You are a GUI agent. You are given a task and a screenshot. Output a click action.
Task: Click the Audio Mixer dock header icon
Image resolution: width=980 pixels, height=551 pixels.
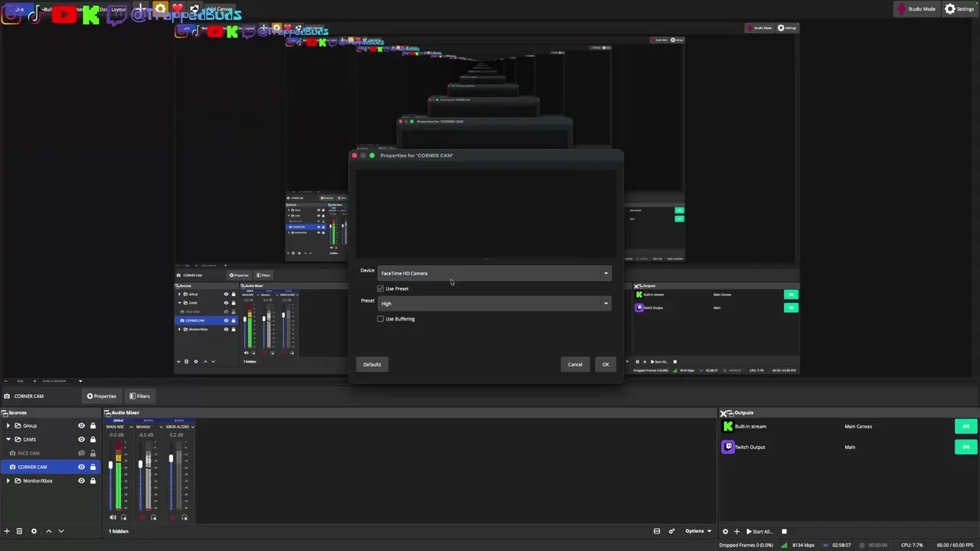(x=108, y=413)
